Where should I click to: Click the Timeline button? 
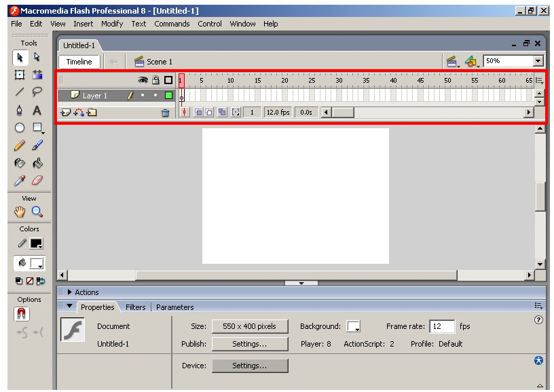[x=79, y=62]
